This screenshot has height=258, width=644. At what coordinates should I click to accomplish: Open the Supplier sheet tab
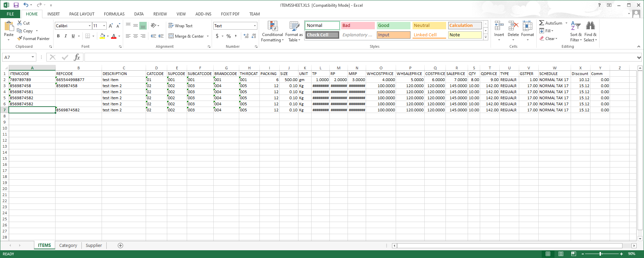point(94,245)
